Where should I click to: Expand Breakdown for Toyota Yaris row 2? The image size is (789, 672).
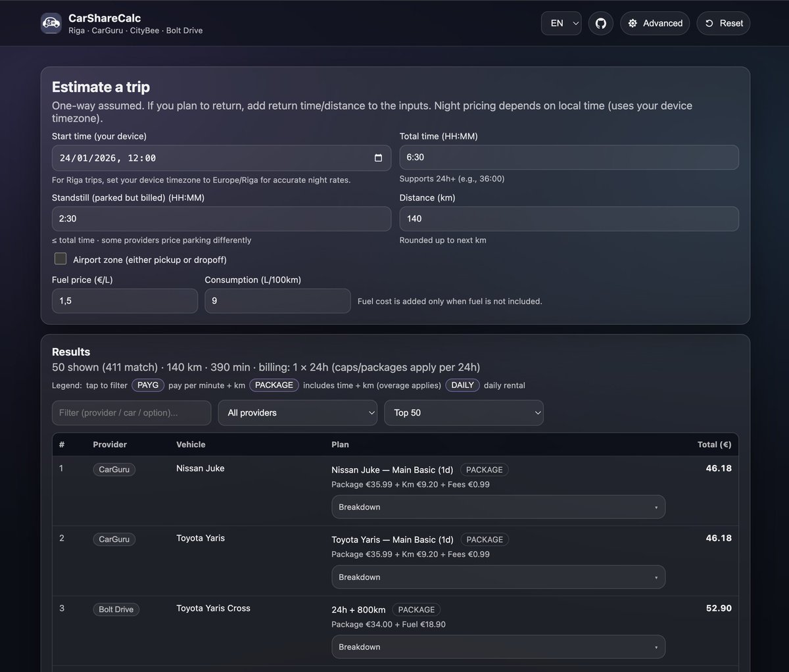pos(498,577)
